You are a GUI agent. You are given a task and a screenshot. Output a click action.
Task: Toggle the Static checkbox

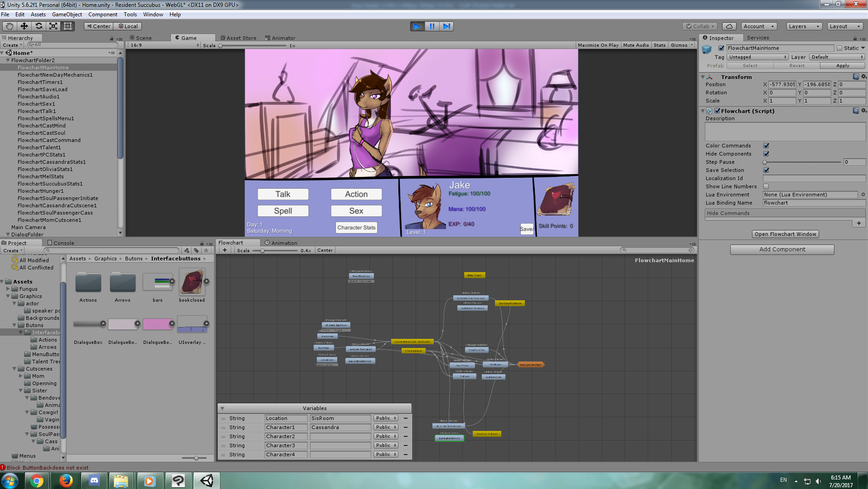pos(839,48)
